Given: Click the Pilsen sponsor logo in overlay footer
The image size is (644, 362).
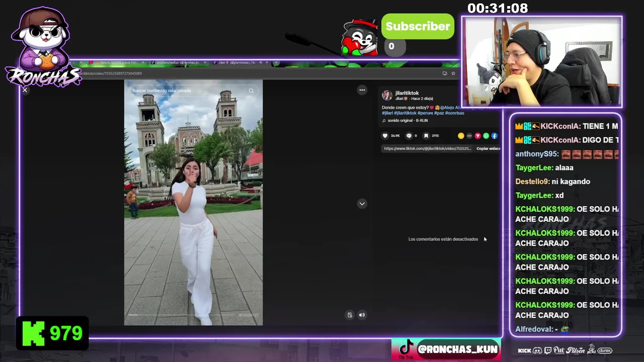Looking at the screenshot, I should [x=576, y=350].
